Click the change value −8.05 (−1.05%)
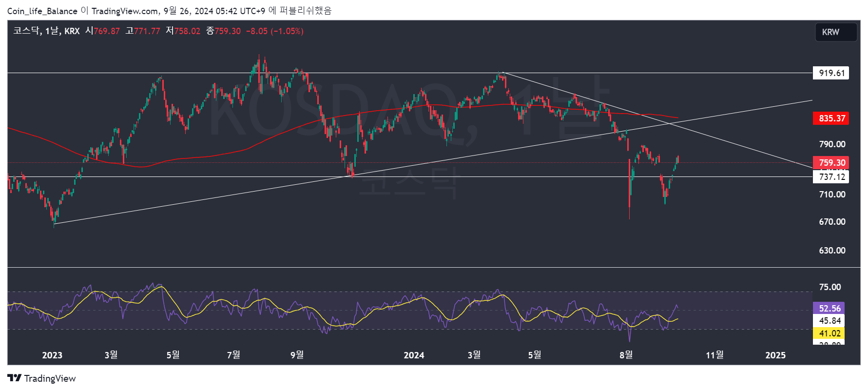The width and height of the screenshot is (868, 391). [274, 31]
